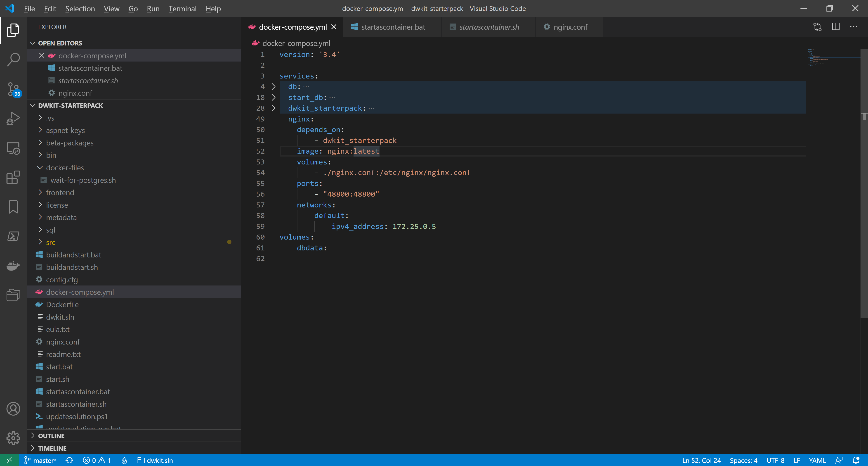Open the Docker view whale icon
868x466 pixels.
13,266
